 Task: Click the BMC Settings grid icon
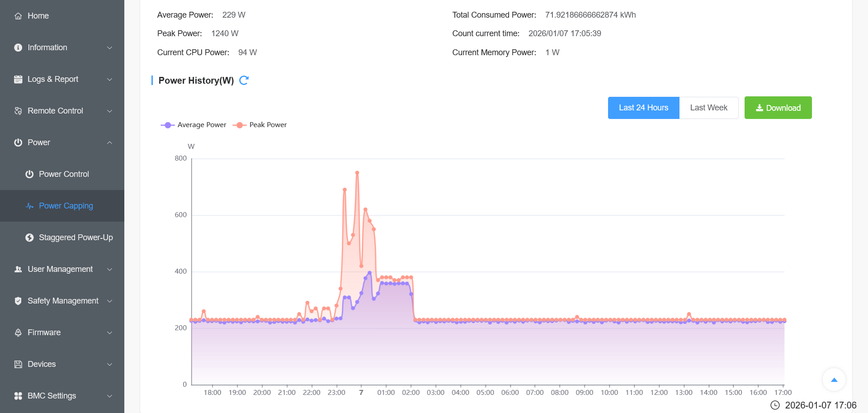pos(18,396)
